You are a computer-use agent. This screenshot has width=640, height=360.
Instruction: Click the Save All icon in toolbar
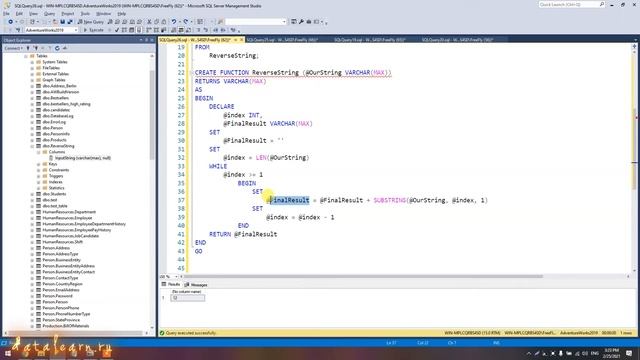coord(70,22)
